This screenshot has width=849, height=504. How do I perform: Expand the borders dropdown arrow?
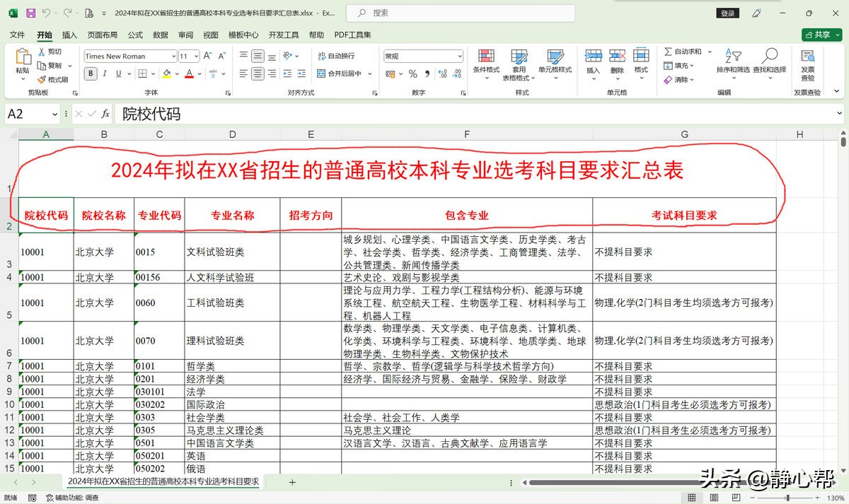[154, 74]
